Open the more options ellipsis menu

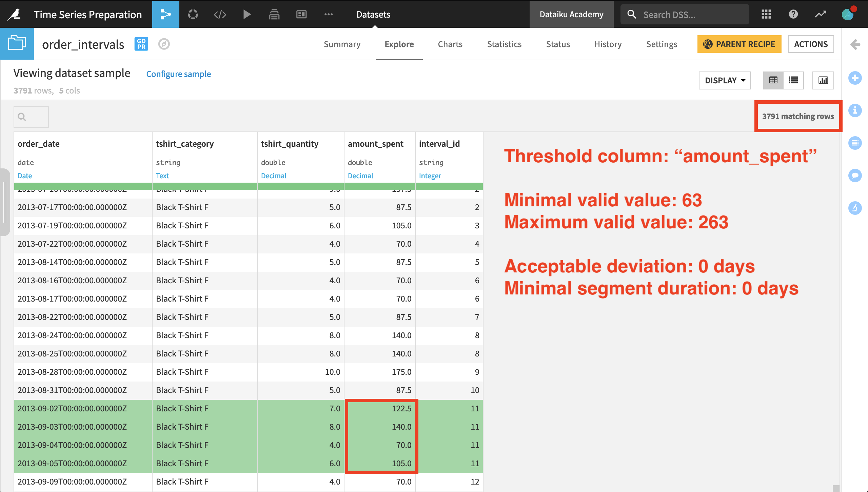(x=328, y=14)
